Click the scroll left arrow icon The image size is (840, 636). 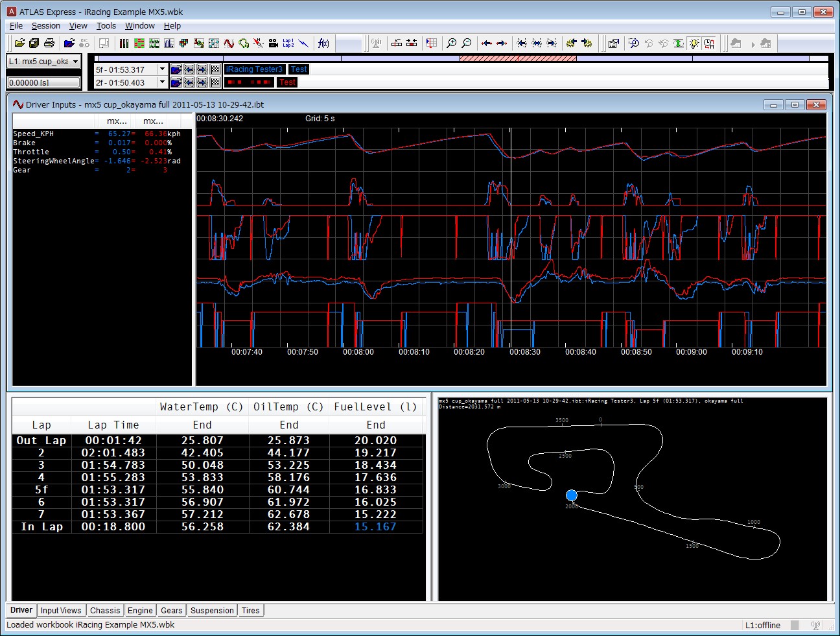pos(487,43)
